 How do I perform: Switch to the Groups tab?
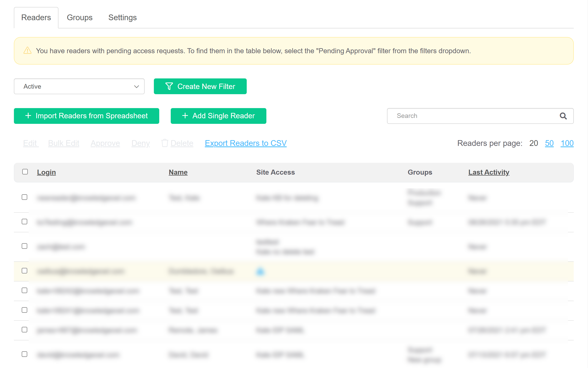click(80, 18)
